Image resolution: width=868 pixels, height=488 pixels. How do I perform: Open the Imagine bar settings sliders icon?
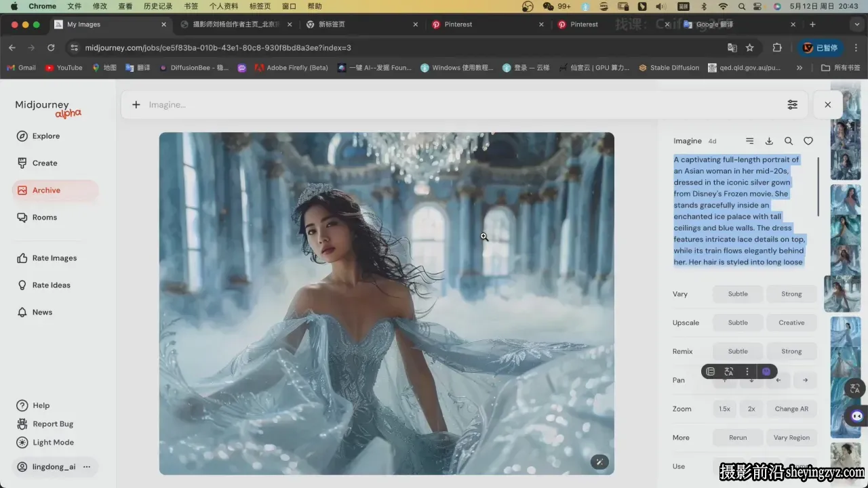click(x=792, y=104)
